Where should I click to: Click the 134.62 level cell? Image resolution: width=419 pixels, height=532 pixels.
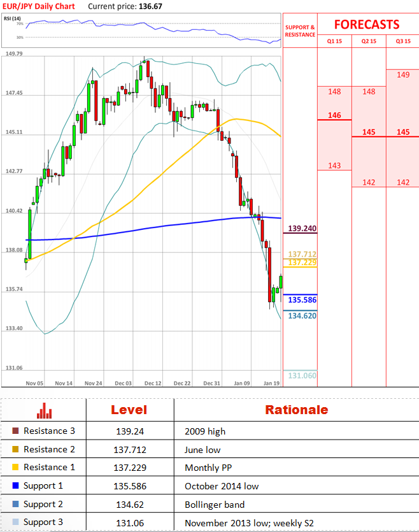(x=130, y=505)
